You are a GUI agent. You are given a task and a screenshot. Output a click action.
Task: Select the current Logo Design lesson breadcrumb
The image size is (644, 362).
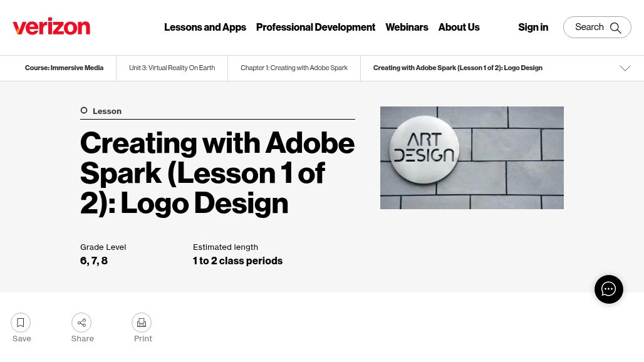point(458,68)
